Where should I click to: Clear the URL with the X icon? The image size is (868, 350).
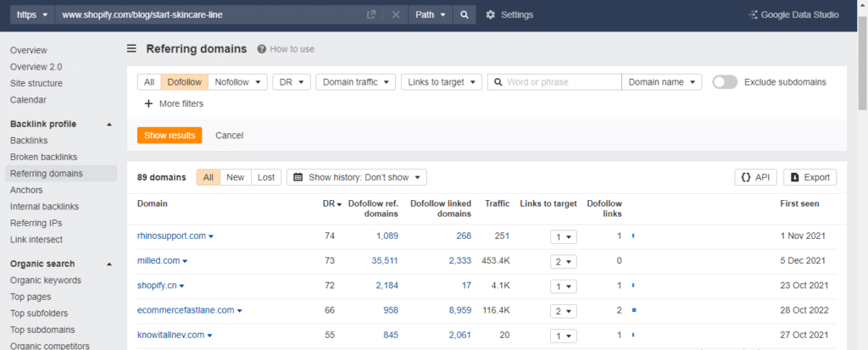point(395,15)
